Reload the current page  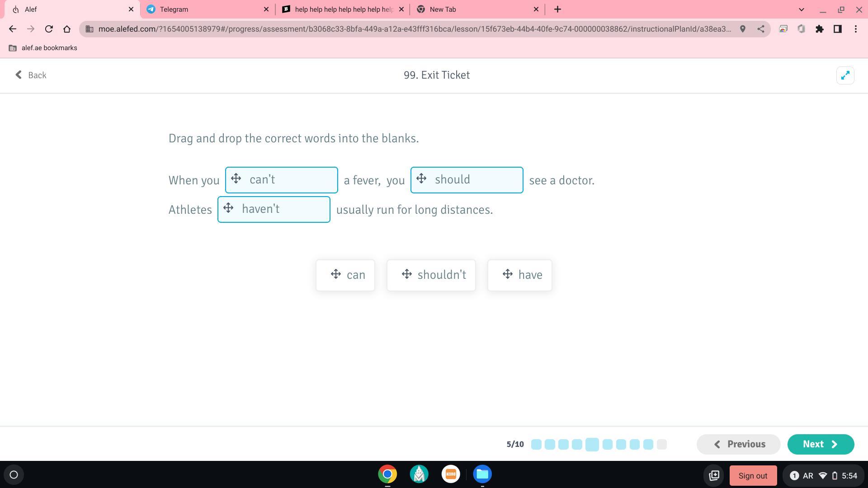click(49, 29)
